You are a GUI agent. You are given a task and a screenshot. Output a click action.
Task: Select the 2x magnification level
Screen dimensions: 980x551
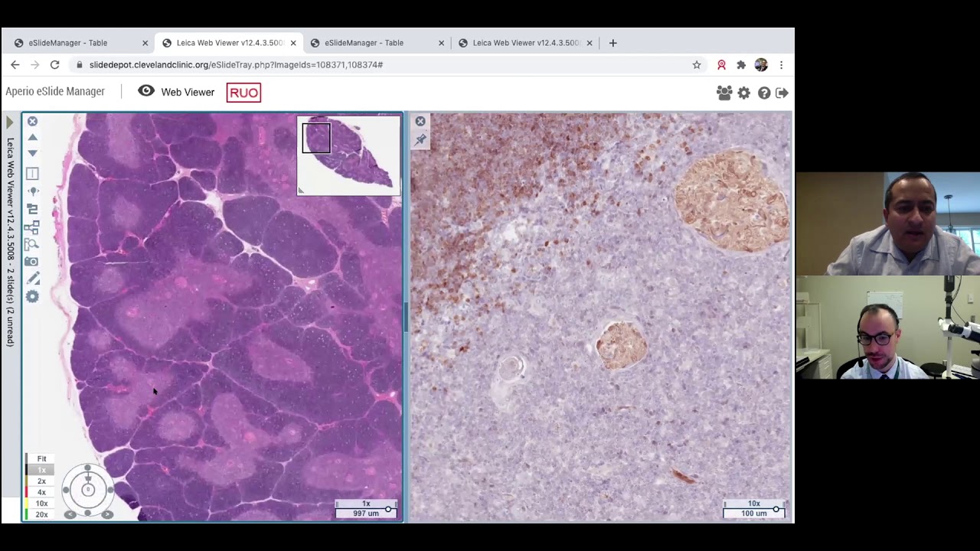coord(41,481)
